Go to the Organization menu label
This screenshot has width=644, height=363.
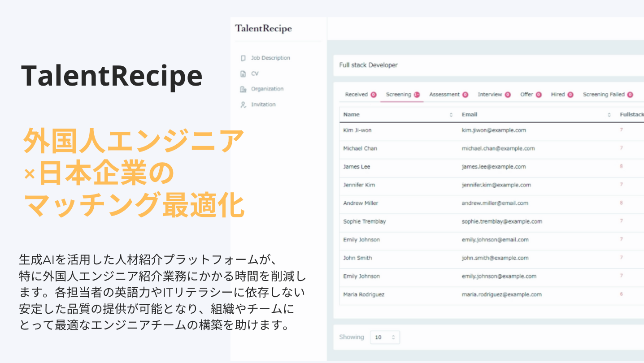[x=267, y=89]
